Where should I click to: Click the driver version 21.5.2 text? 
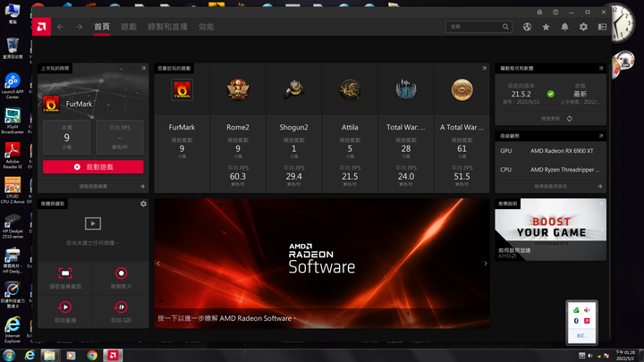pyautogui.click(x=521, y=94)
